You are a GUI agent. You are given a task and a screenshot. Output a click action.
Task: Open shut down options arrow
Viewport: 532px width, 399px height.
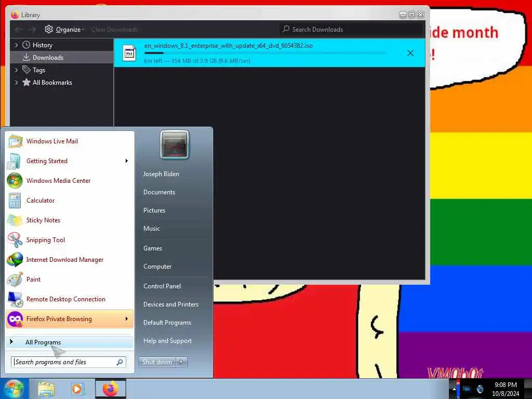point(181,362)
